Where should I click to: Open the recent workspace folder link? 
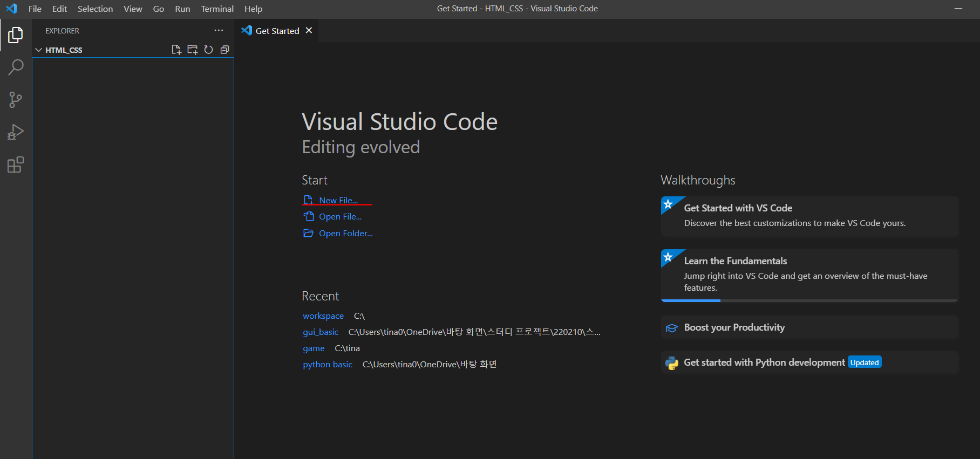tap(323, 316)
